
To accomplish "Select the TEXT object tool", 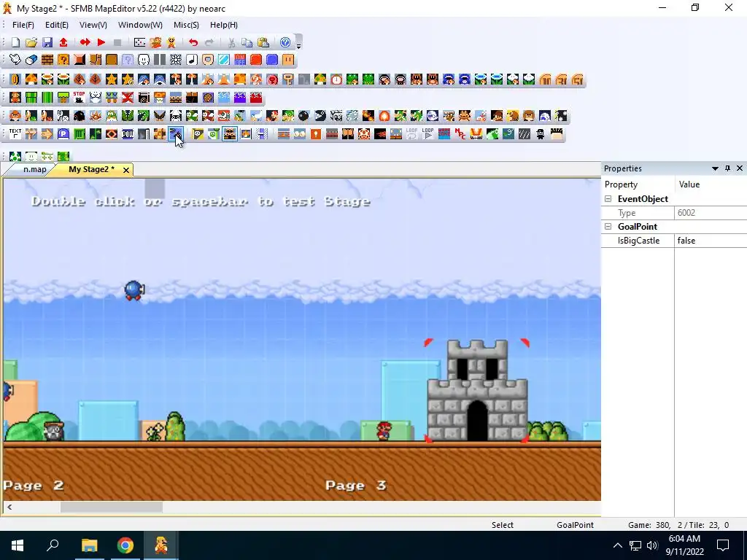I will click(x=15, y=134).
